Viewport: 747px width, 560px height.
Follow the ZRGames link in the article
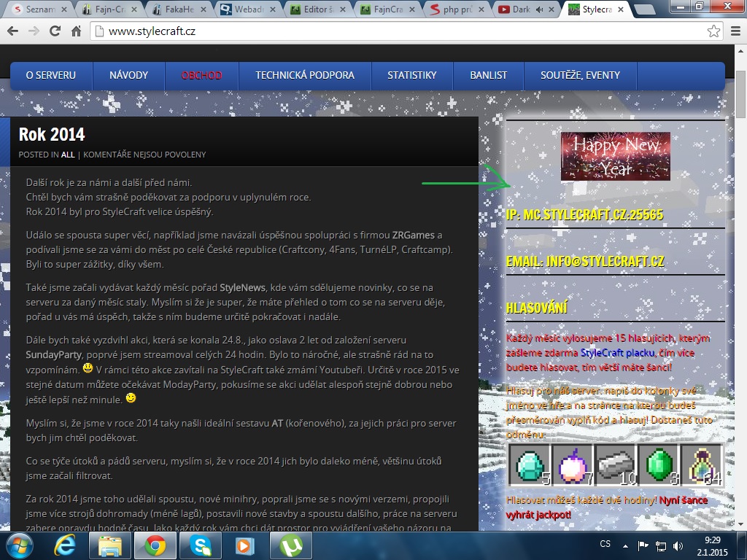[413, 236]
